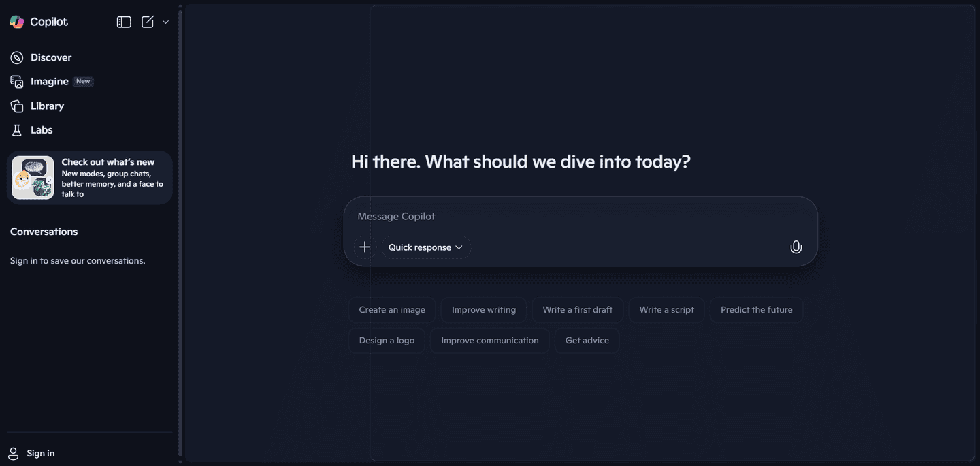Click the Sign in user icon
Image resolution: width=980 pixels, height=466 pixels.
13,454
